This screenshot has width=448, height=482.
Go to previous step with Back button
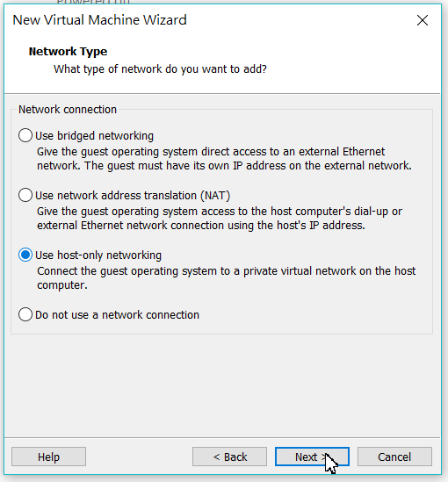tap(229, 457)
